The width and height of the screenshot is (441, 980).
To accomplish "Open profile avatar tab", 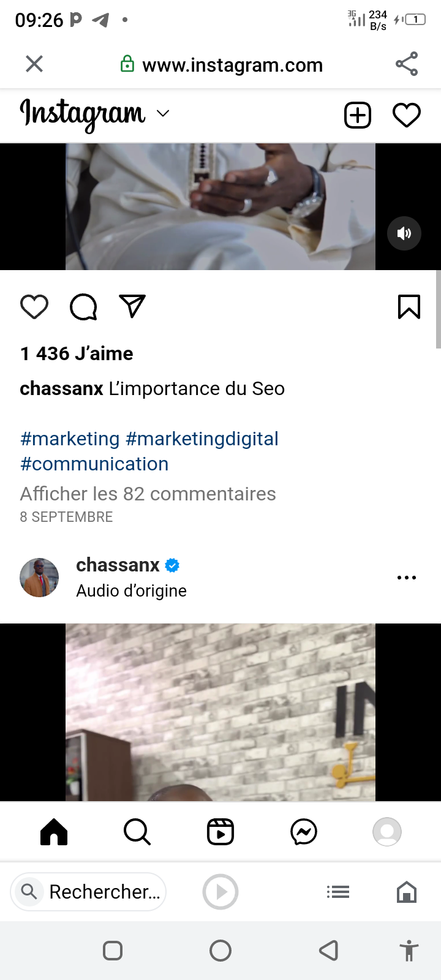I will point(387,832).
